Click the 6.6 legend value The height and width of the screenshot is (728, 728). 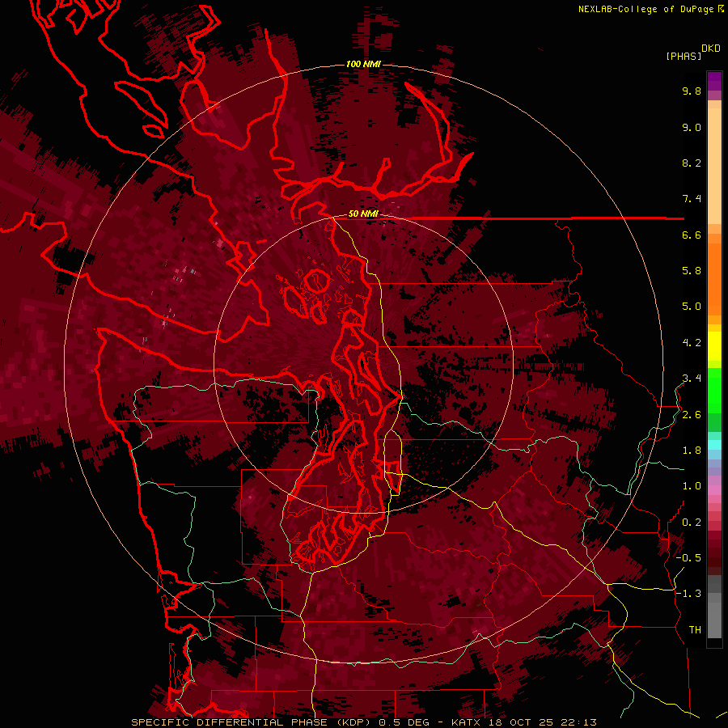tap(692, 235)
